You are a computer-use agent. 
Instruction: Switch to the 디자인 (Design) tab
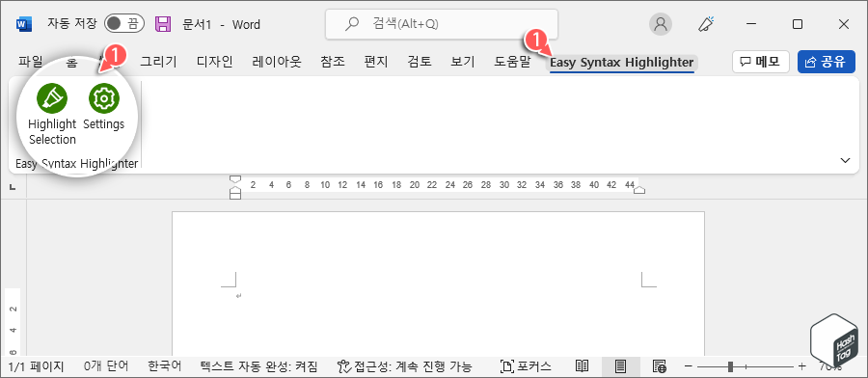[215, 62]
